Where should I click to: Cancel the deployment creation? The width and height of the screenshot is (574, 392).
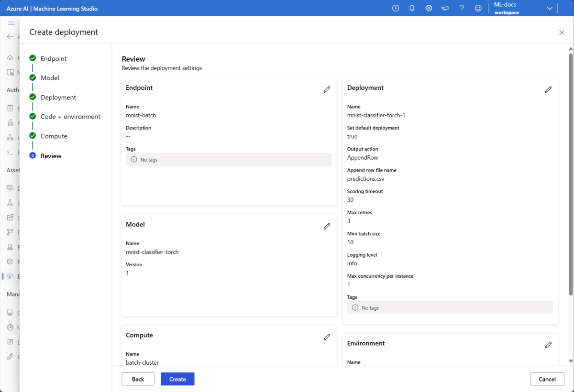click(x=547, y=379)
